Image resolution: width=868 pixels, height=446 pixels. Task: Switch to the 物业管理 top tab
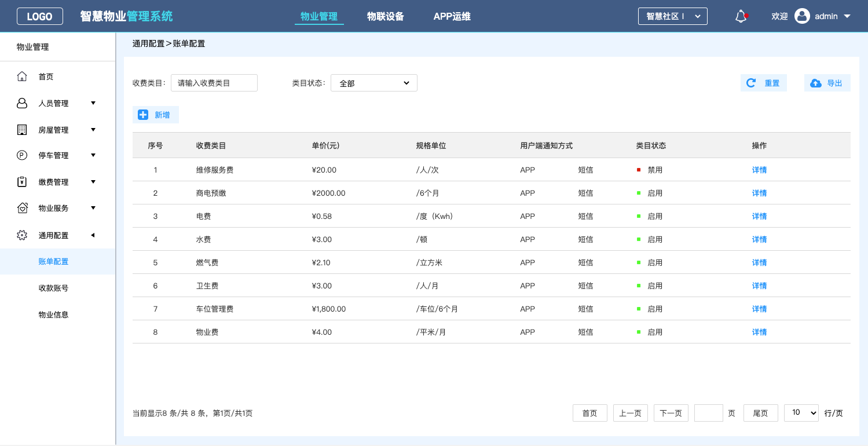point(319,16)
